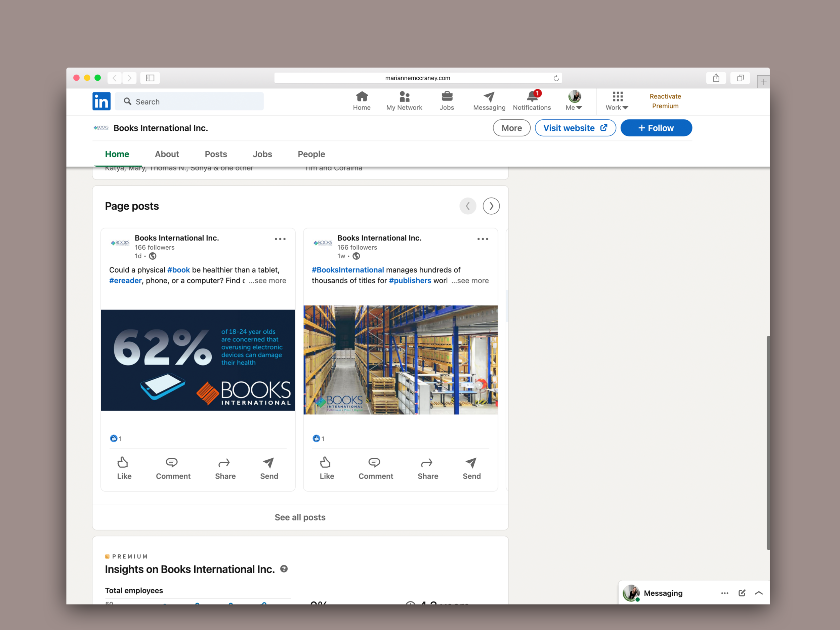Share the 62% post
Image resolution: width=840 pixels, height=630 pixels.
click(x=225, y=469)
